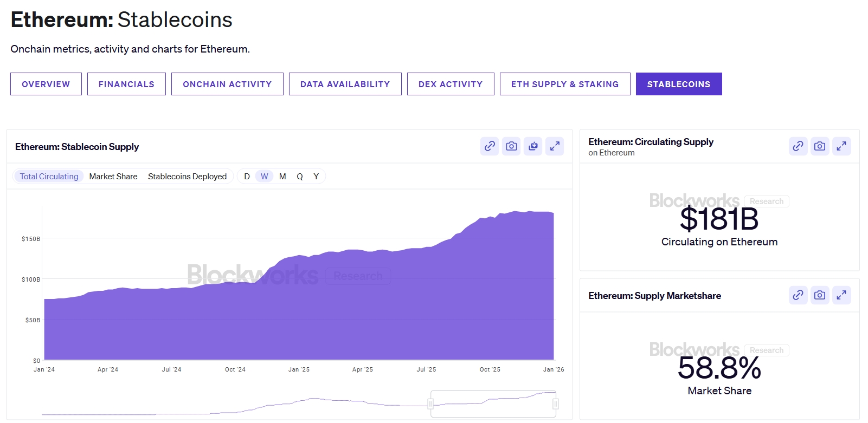This screenshot has height=423, width=868.
Task: Expand Supply Marketshare card to fullscreen
Action: pyautogui.click(x=841, y=295)
